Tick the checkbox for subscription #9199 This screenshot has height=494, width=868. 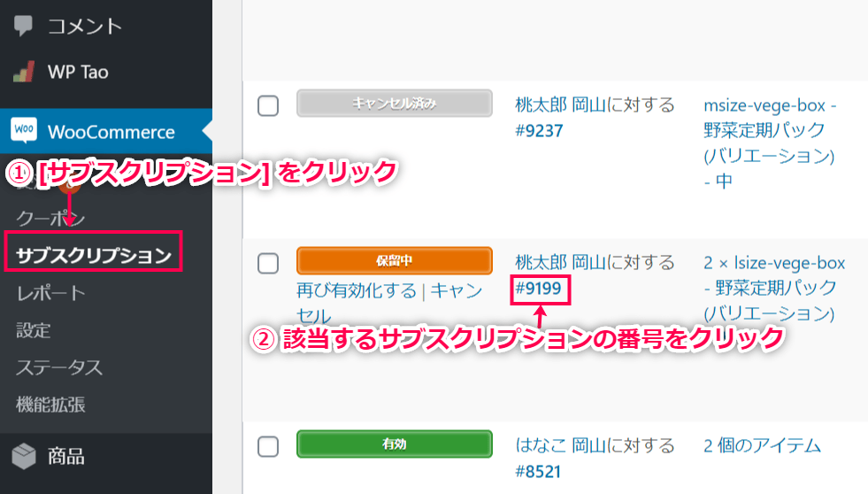coord(268,263)
